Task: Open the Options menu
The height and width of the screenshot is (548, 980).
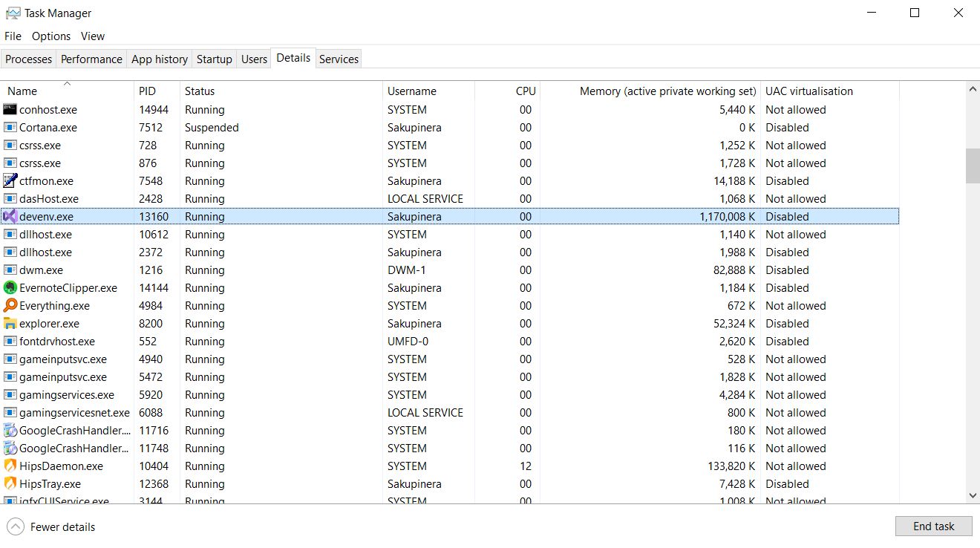Action: point(51,36)
